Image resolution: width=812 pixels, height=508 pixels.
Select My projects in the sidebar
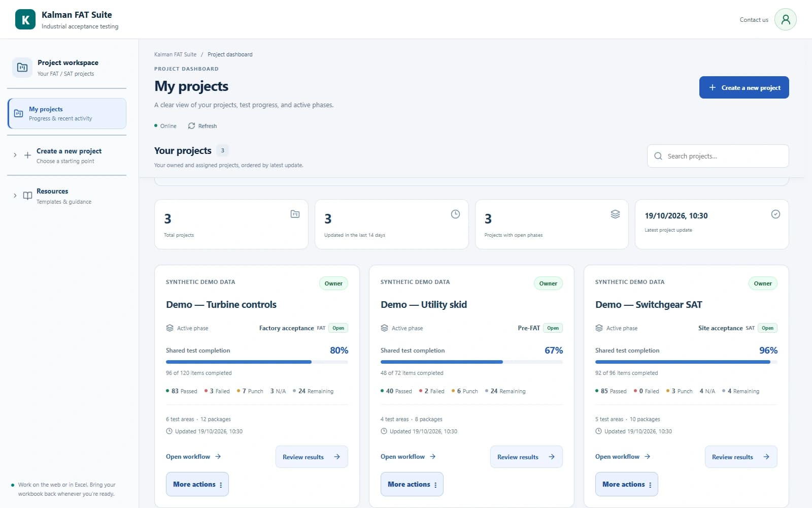tap(67, 113)
